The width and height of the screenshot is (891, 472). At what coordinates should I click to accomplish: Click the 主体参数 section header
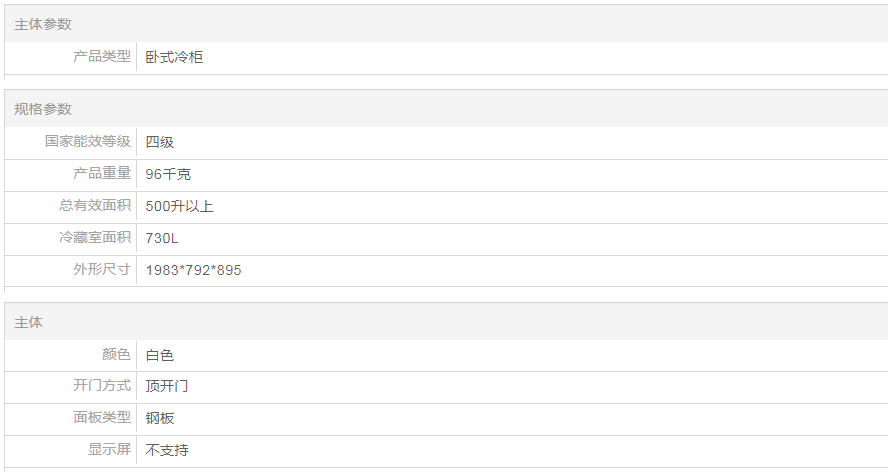pyautogui.click(x=43, y=24)
